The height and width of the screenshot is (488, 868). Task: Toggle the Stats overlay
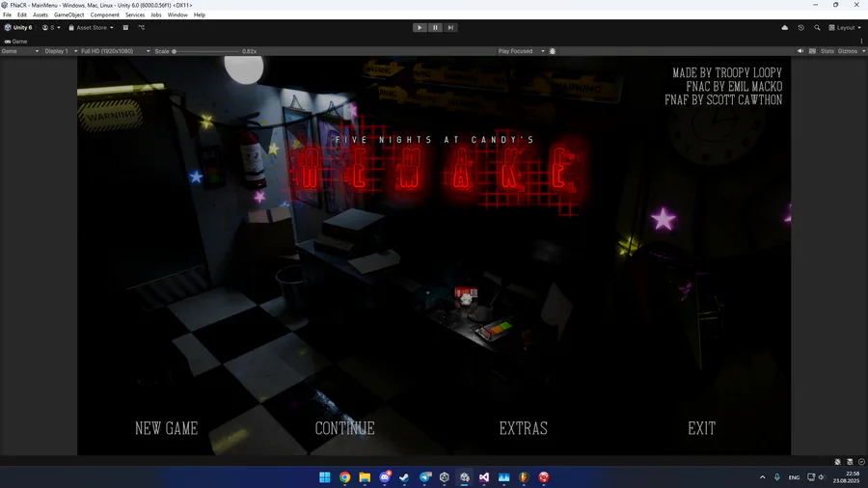coord(827,51)
